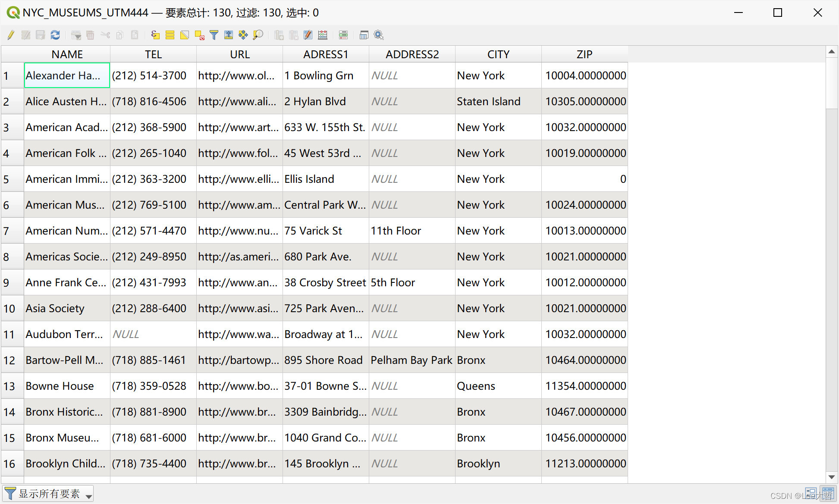This screenshot has width=839, height=504.
Task: Click the ZIP column header
Action: tap(584, 54)
